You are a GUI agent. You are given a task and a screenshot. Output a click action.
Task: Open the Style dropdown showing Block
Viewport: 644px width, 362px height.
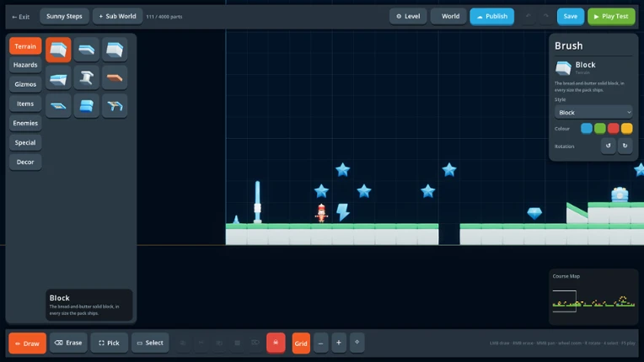click(x=593, y=112)
